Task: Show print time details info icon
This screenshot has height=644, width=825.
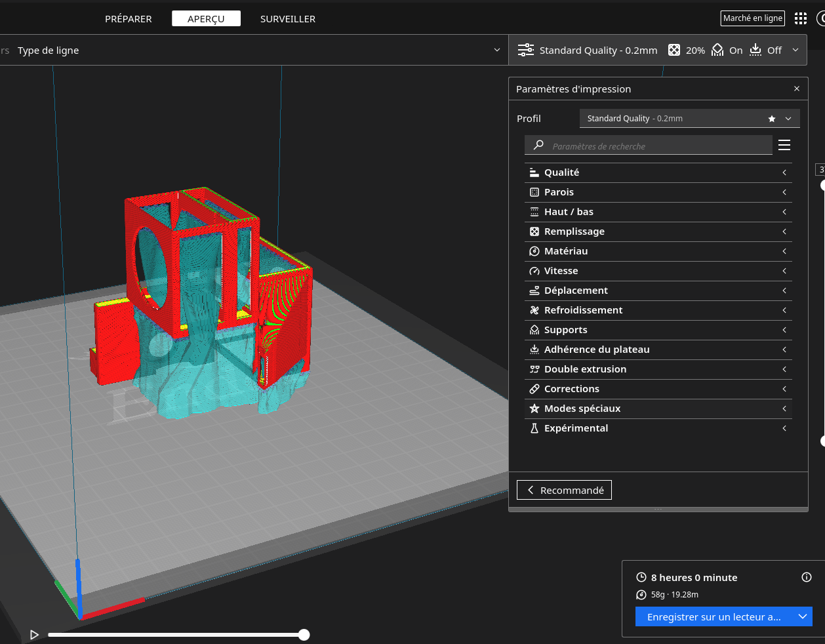Action: point(807,577)
